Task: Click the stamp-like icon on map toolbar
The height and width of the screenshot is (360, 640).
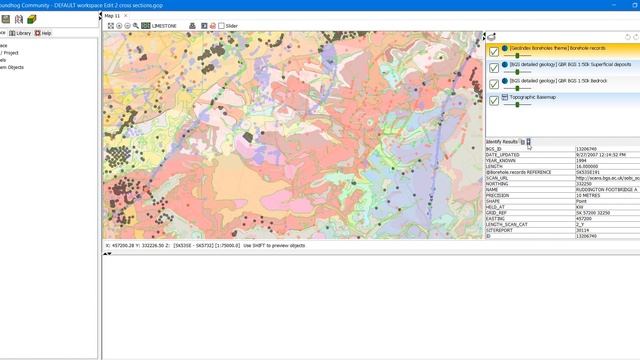Action: [x=192, y=26]
